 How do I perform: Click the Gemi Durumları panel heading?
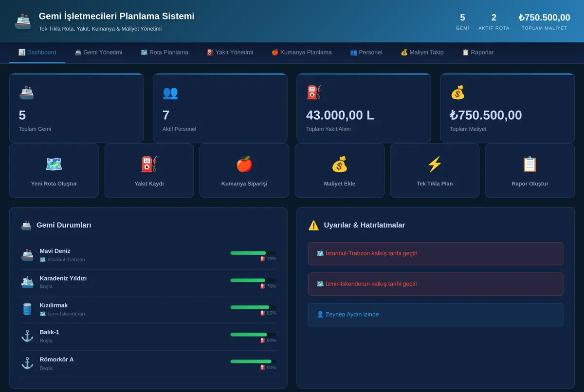(64, 225)
